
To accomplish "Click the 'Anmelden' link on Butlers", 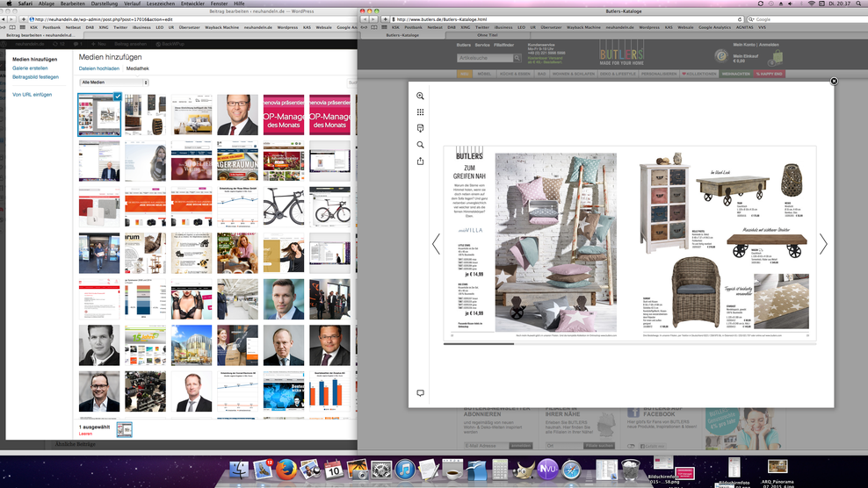I will 769,45.
